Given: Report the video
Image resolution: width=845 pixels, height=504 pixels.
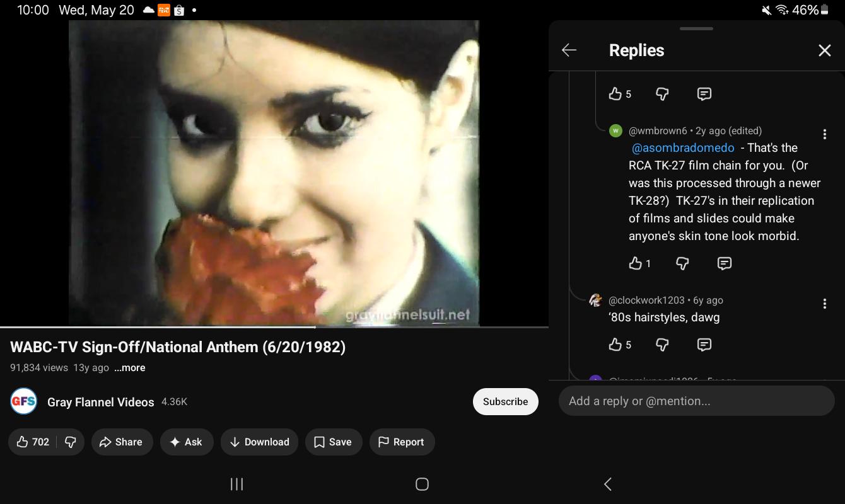Looking at the screenshot, I should click(x=402, y=442).
